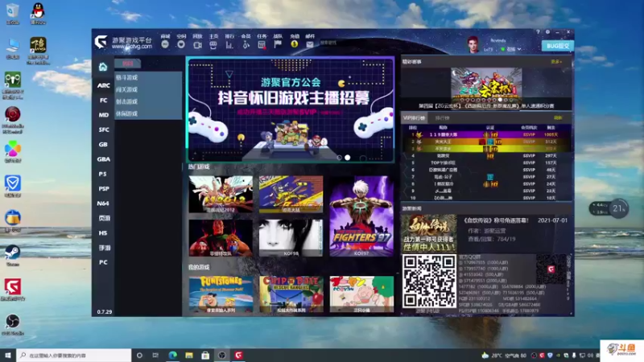644x362 pixels.
Task: Choose 休闲游戏 category in the list
Action: tap(148, 113)
